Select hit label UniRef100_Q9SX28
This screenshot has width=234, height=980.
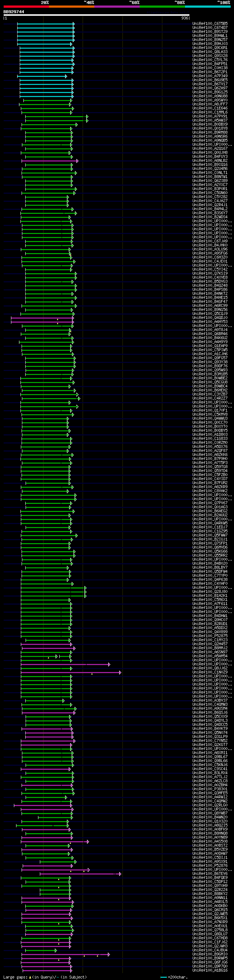pyautogui.click(x=210, y=56)
